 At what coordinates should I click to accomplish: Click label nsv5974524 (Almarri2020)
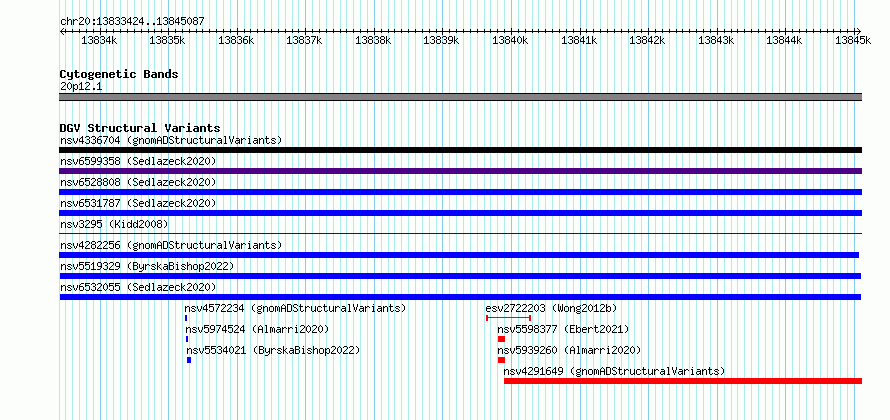pos(257,329)
